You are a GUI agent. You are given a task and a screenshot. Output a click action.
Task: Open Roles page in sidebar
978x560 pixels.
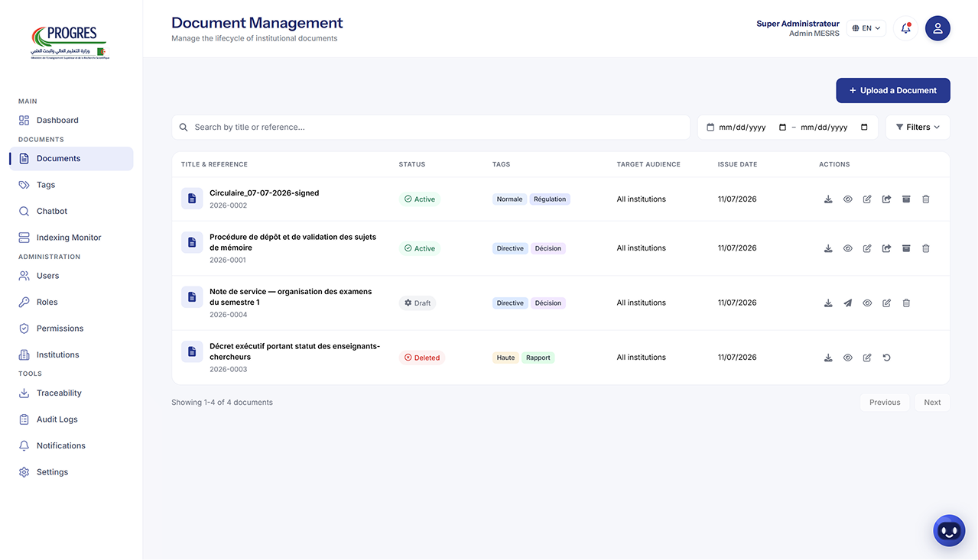(71, 303)
